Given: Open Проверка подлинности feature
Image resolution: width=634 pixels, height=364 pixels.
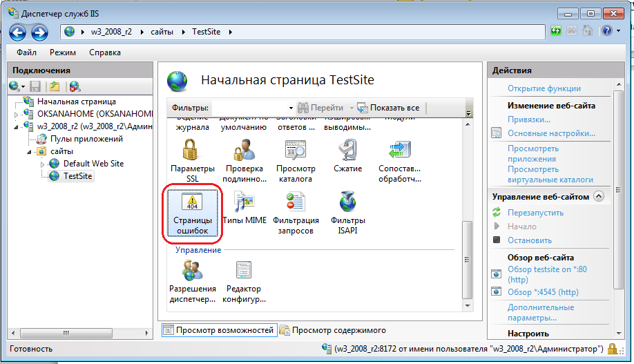Looking at the screenshot, I should pos(244,161).
